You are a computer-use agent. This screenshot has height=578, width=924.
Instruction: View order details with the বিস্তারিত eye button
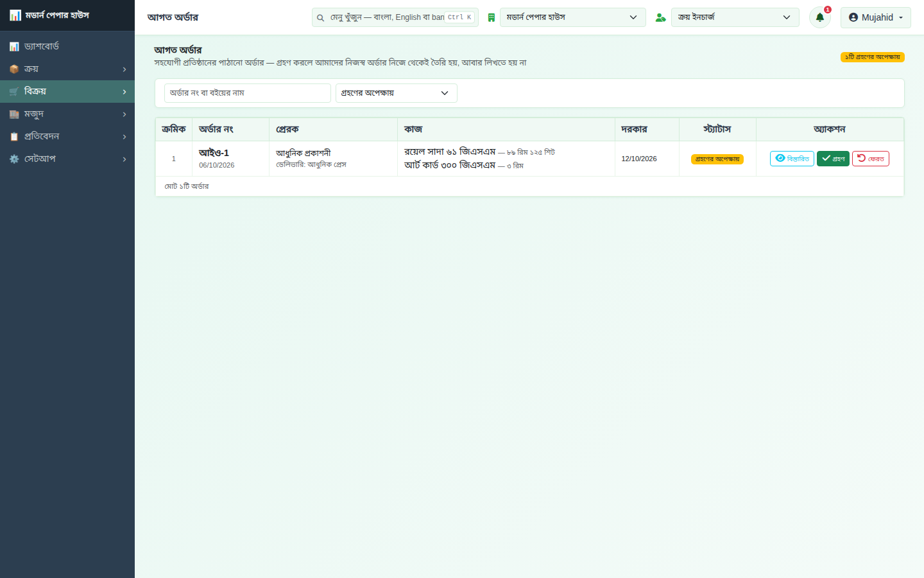792,159
